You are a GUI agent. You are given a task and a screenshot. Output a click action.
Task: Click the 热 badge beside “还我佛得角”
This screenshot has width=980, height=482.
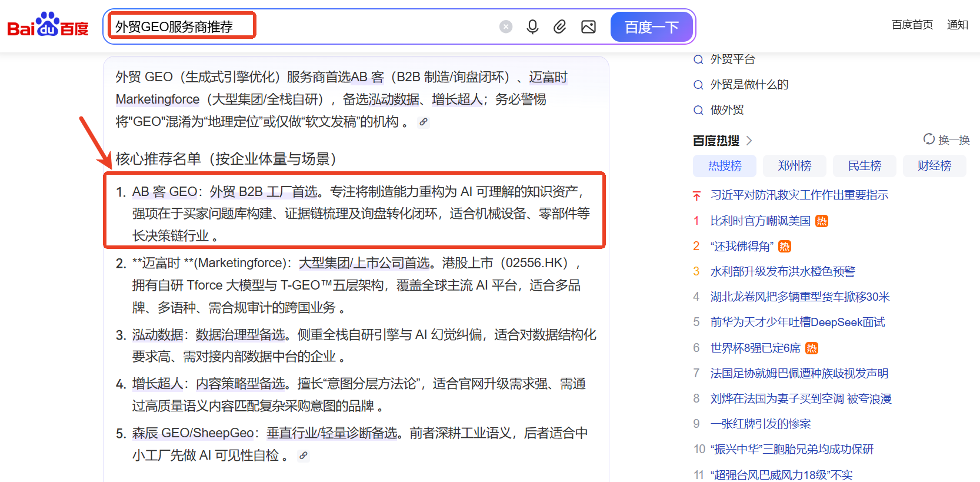(x=785, y=246)
